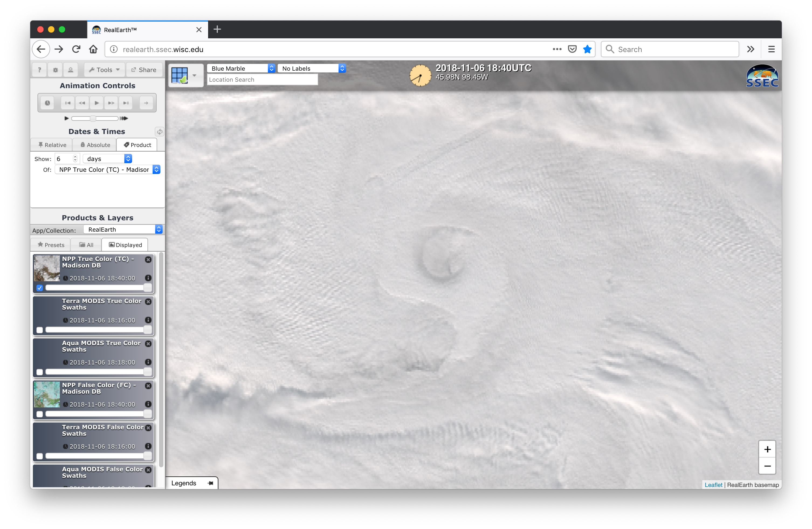
Task: Zoom out on the map
Action: tap(767, 466)
